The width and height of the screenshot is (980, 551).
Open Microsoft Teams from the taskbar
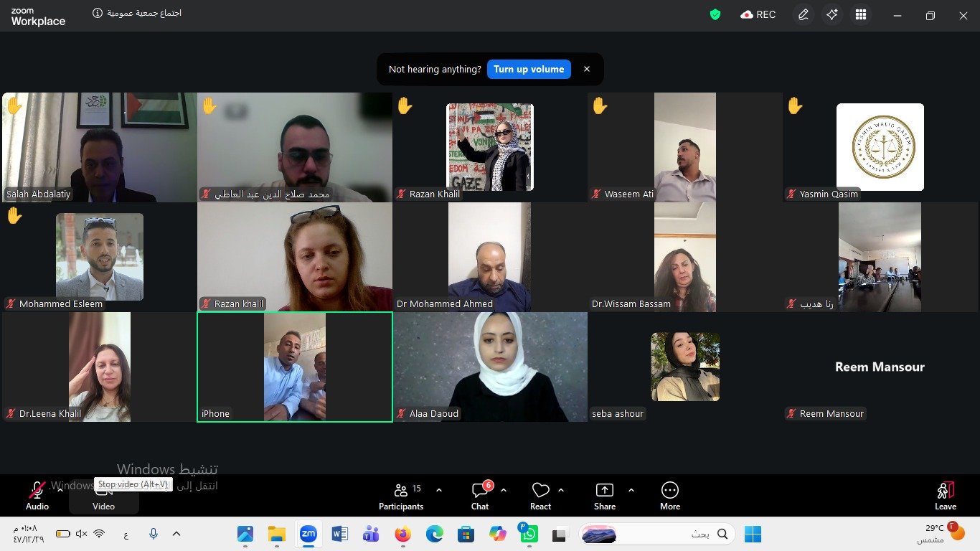click(371, 534)
